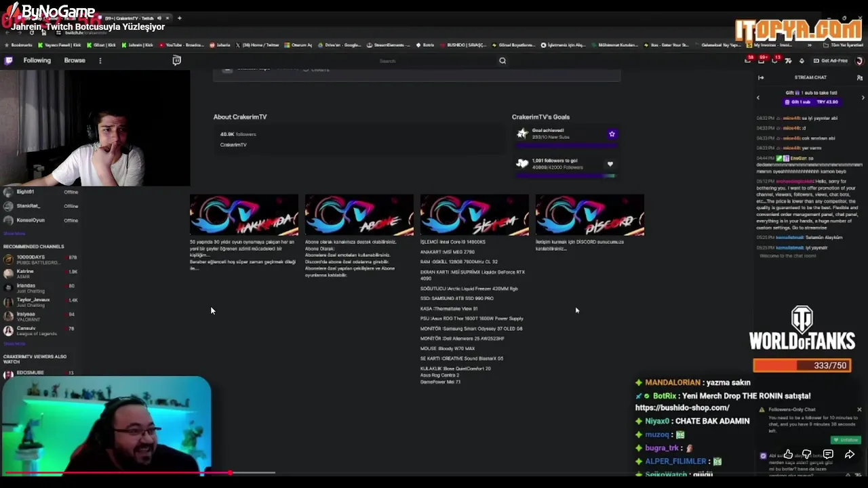868x488 pixels.
Task: Open the Browse tab
Action: (75, 60)
